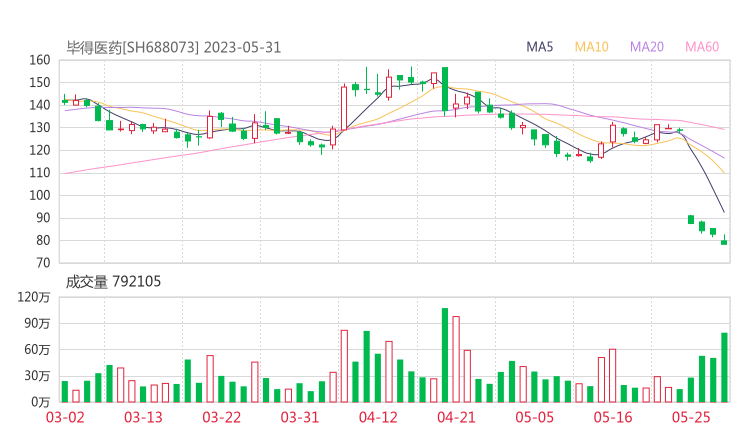Click the 120万 volume axis label

pos(34,297)
